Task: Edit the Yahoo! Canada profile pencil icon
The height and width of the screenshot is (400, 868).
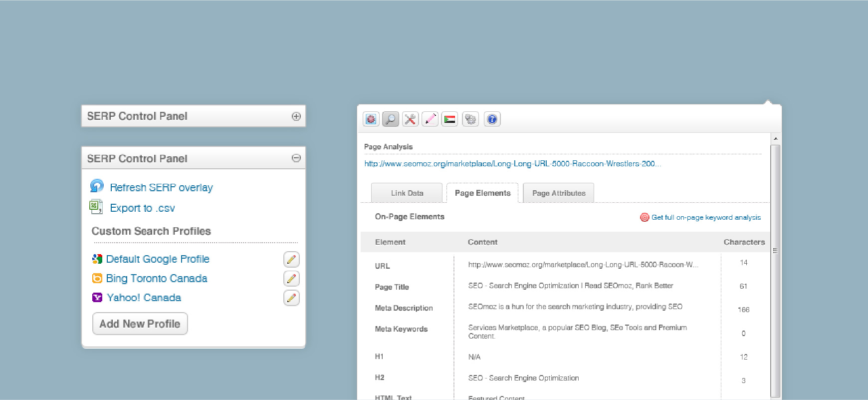Action: [291, 298]
